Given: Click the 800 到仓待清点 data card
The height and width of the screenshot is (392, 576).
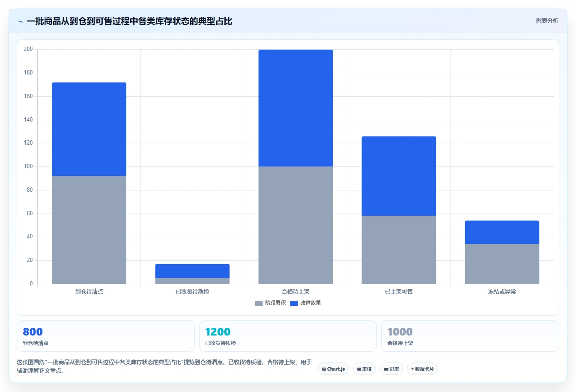Looking at the screenshot, I should tap(105, 336).
